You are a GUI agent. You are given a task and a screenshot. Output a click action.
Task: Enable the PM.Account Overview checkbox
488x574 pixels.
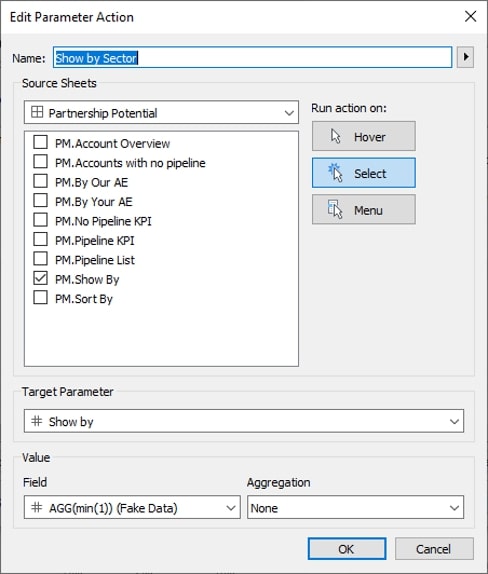(40, 142)
